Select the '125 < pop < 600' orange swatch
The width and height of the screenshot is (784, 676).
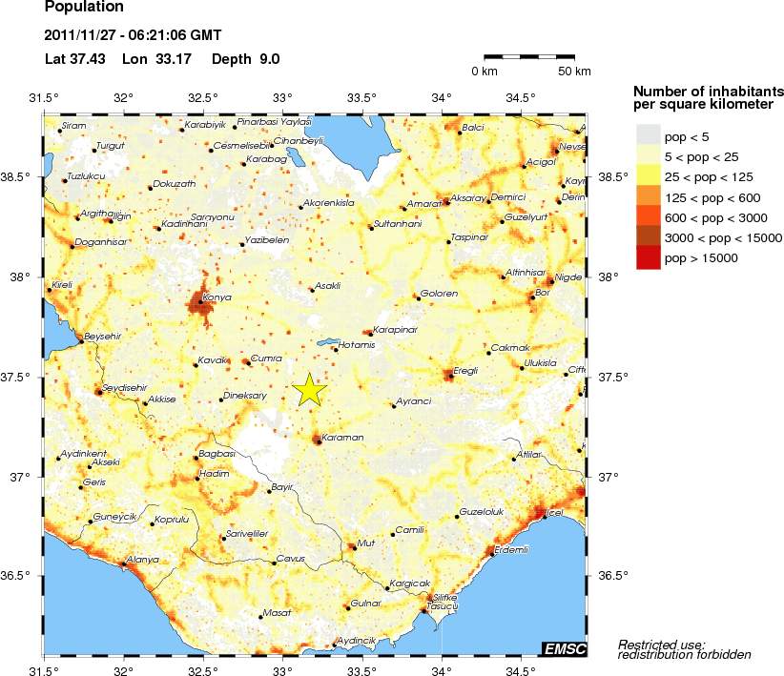(648, 196)
